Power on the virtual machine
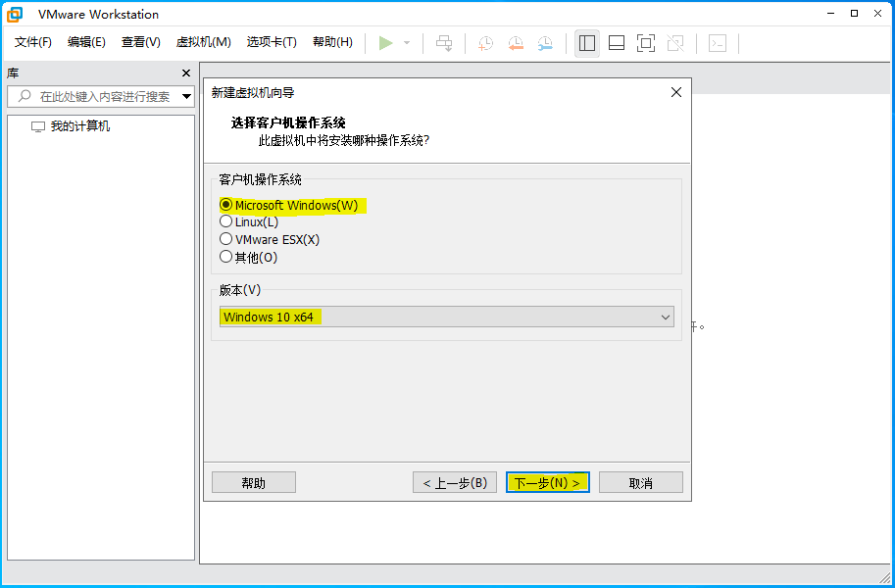Screen dimensions: 895x588 click(x=386, y=43)
